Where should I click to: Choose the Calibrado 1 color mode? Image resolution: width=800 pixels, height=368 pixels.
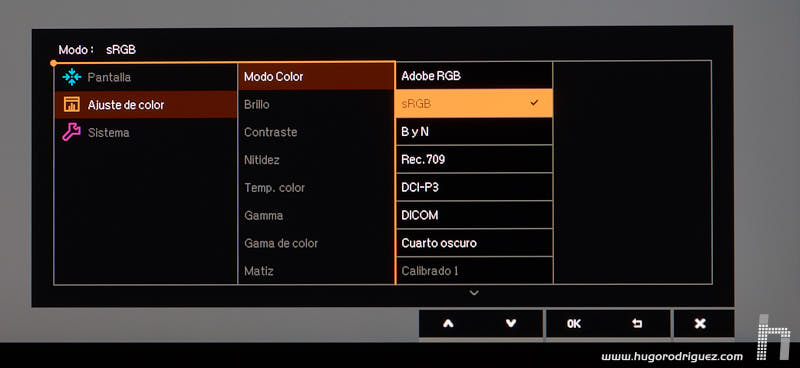(x=474, y=271)
